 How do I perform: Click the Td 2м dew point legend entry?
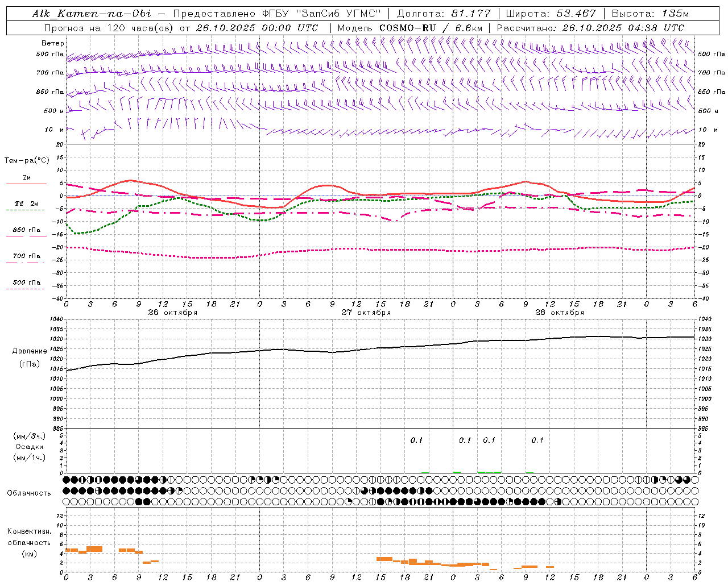tap(26, 203)
